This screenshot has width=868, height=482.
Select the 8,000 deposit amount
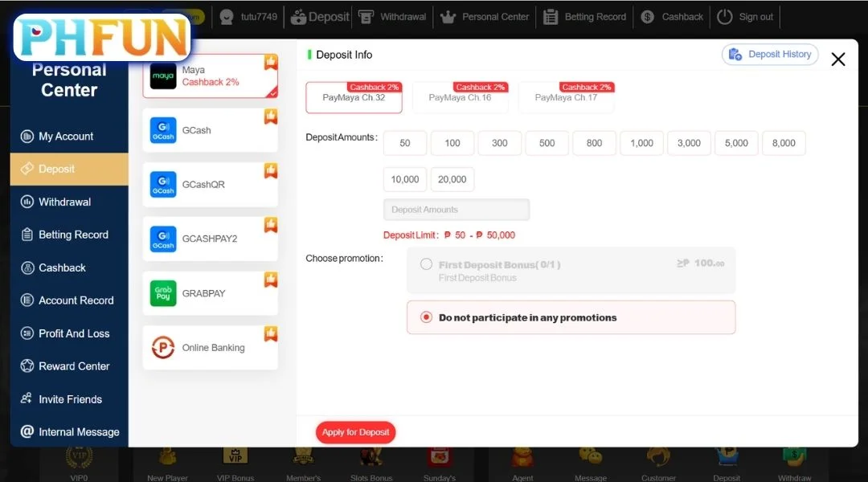[784, 143]
